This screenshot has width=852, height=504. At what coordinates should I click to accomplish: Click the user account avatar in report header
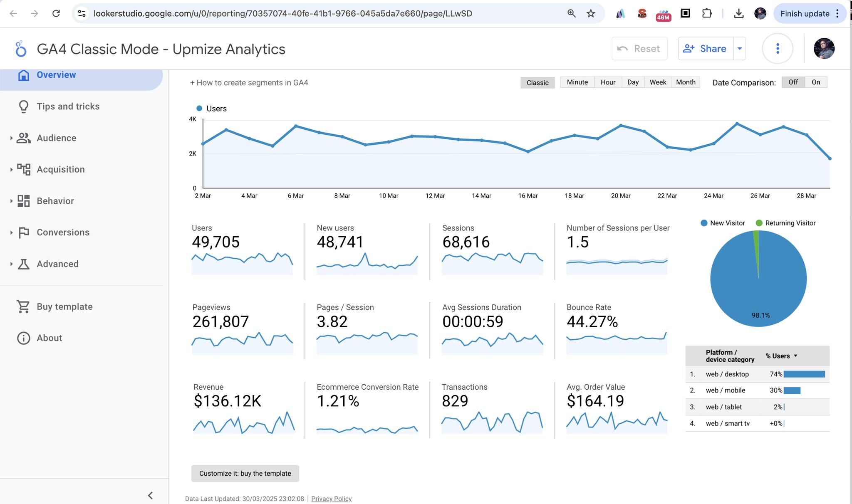point(824,49)
